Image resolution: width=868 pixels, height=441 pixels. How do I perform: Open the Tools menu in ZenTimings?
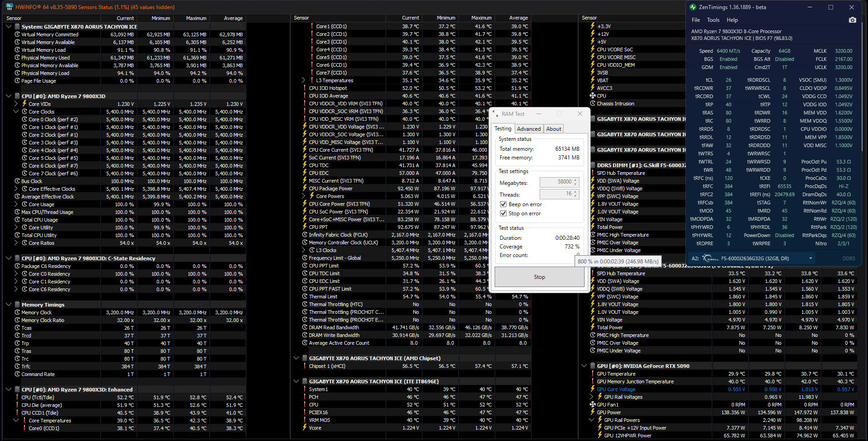(713, 20)
